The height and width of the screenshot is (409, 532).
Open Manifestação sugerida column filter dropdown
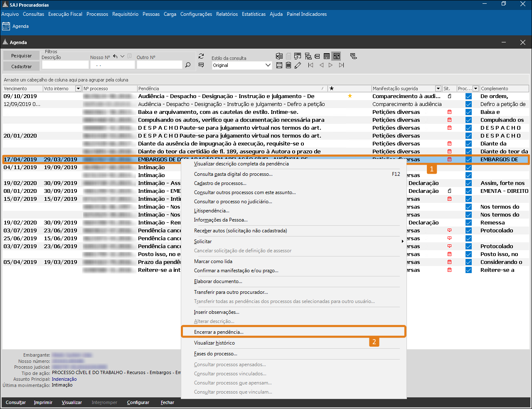(438, 89)
